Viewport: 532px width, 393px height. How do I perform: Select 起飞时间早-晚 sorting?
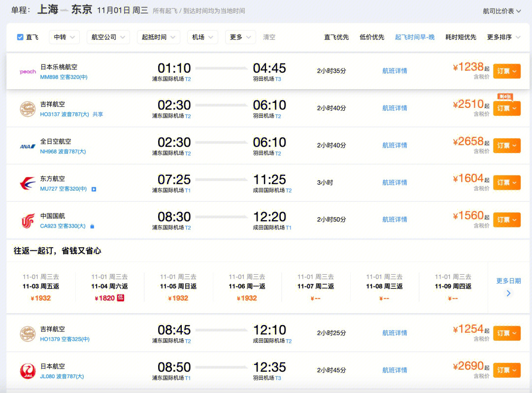click(x=415, y=37)
